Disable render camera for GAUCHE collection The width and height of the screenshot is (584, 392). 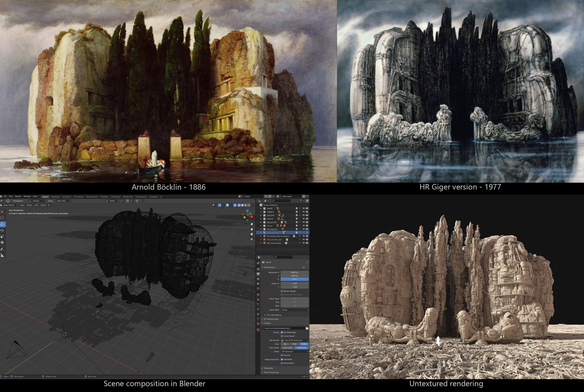[307, 215]
